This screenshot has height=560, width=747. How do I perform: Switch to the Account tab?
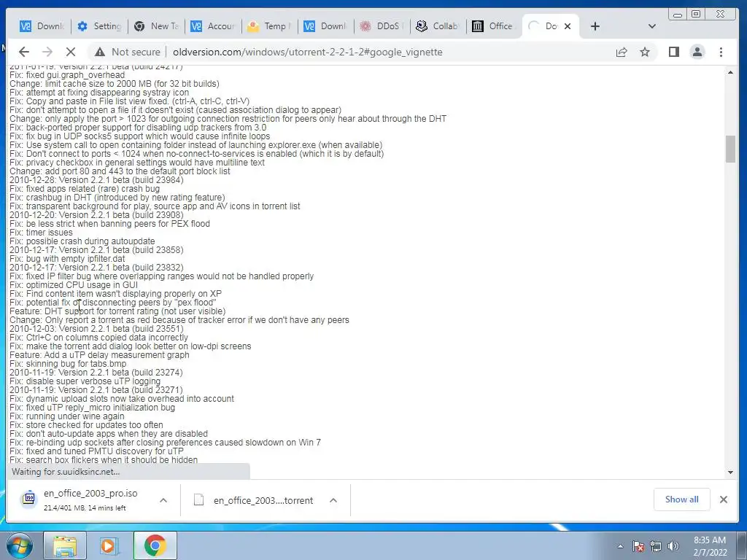click(x=212, y=26)
